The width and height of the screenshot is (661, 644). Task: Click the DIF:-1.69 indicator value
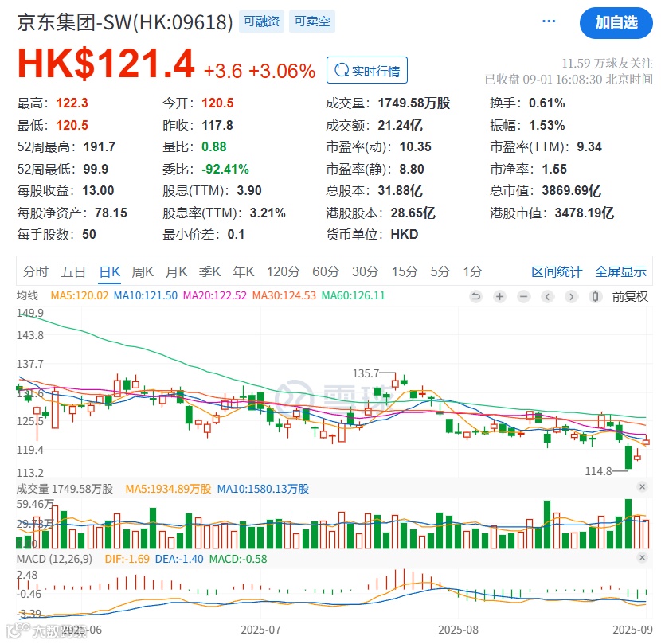pyautogui.click(x=127, y=560)
